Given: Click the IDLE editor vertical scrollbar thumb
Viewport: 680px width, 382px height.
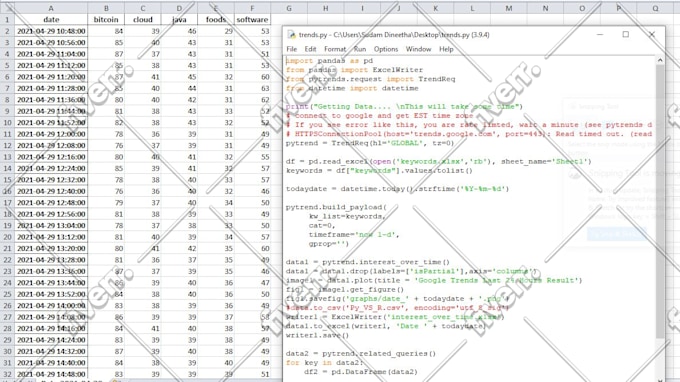Looking at the screenshot, I should (x=660, y=202).
